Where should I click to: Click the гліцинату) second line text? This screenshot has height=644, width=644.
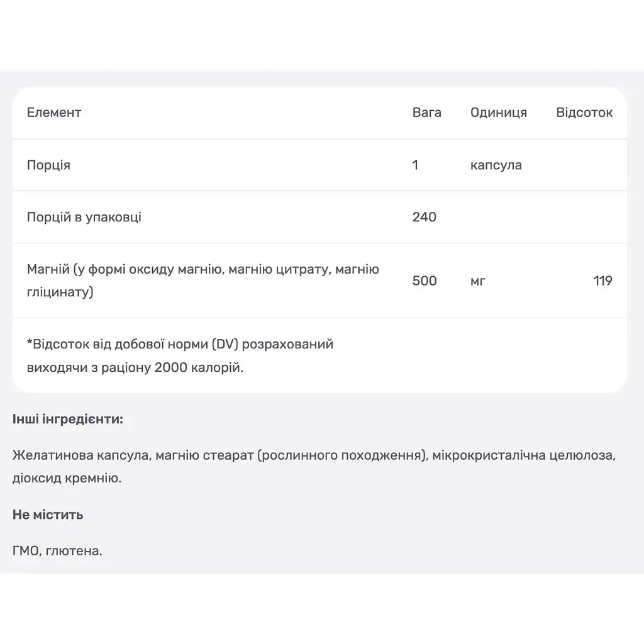pos(60,292)
